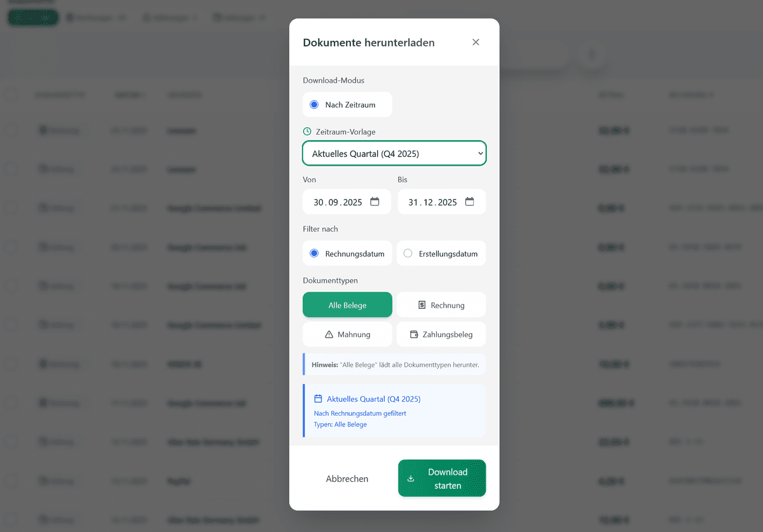Viewport: 763px width, 532px height.
Task: Click Abbrechen to cancel
Action: pyautogui.click(x=347, y=479)
